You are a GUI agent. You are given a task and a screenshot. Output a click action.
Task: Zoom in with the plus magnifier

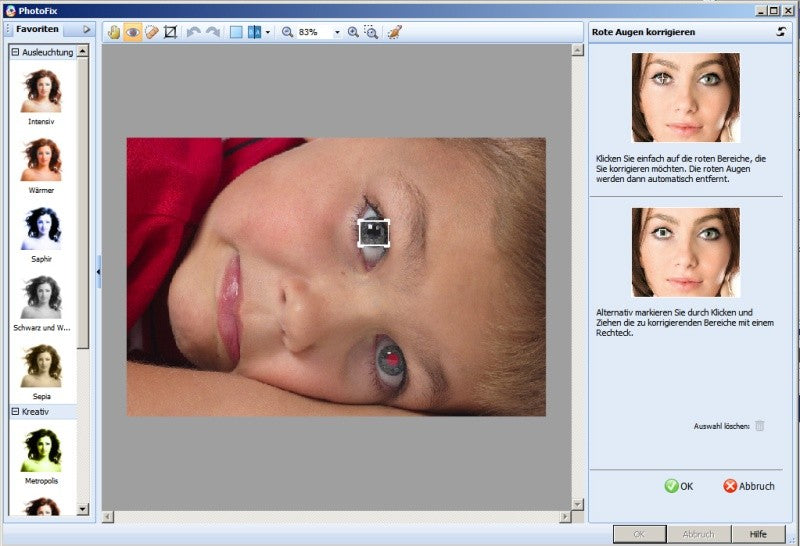[x=353, y=32]
